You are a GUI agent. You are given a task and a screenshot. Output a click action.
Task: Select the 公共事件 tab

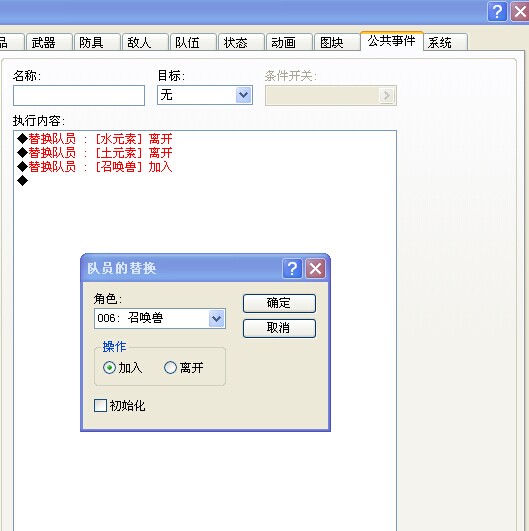point(392,41)
